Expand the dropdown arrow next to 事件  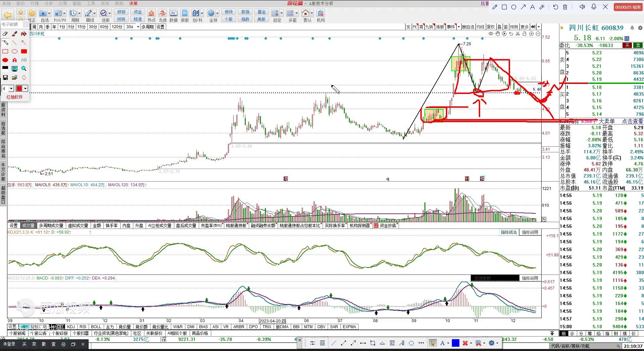pyautogui.click(x=459, y=27)
